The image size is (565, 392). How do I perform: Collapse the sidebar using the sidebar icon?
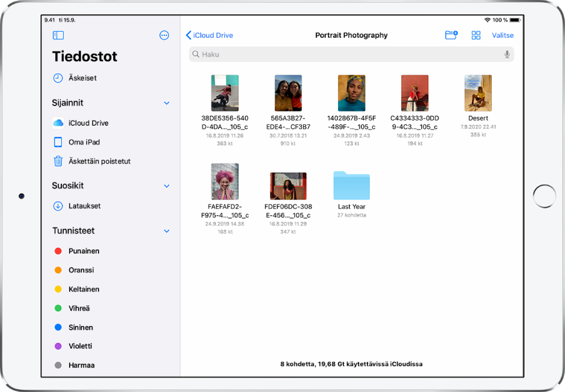57,35
